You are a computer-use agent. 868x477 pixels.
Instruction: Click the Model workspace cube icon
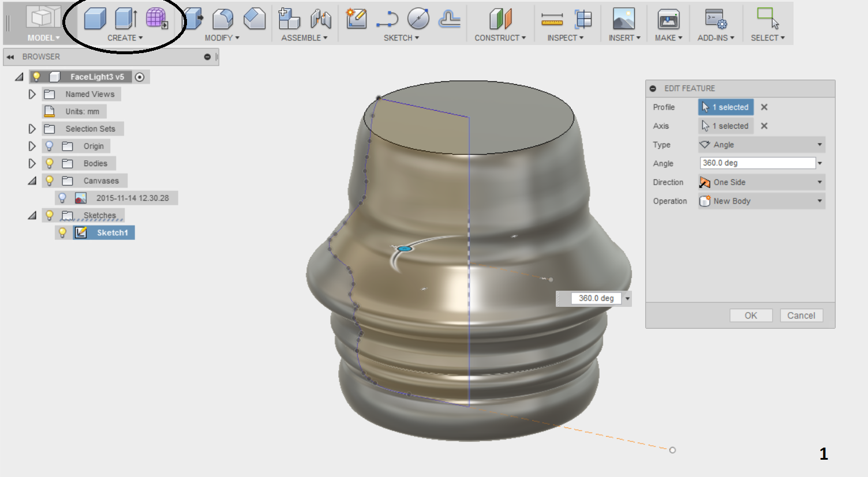(x=44, y=17)
